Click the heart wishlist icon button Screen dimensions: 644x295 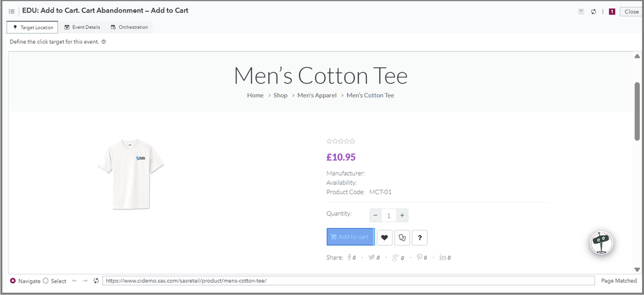[x=385, y=238]
